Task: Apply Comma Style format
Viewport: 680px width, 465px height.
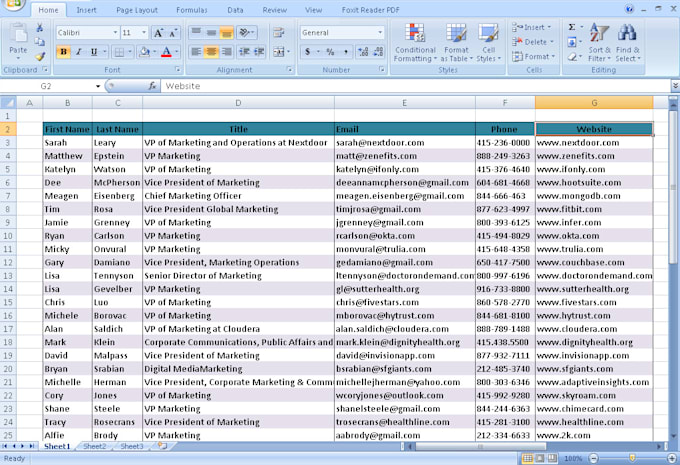Action: pos(346,52)
